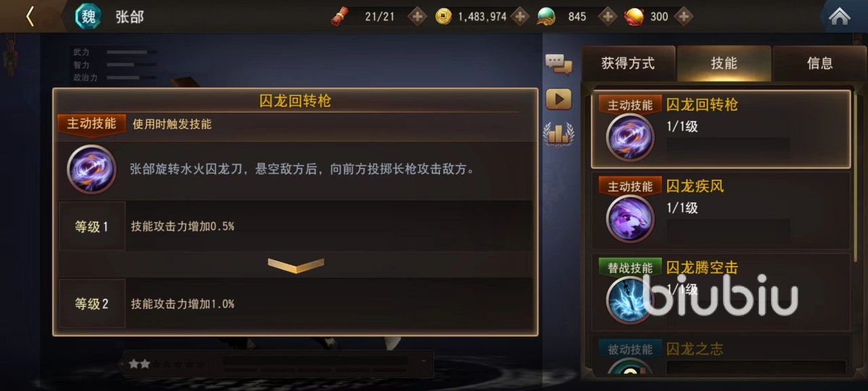This screenshot has width=868, height=391.
Task: Add jade currency with plus button
Action: [608, 16]
